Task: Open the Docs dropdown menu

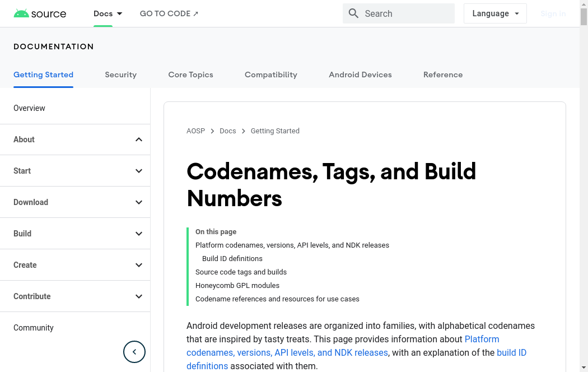Action: (x=108, y=13)
